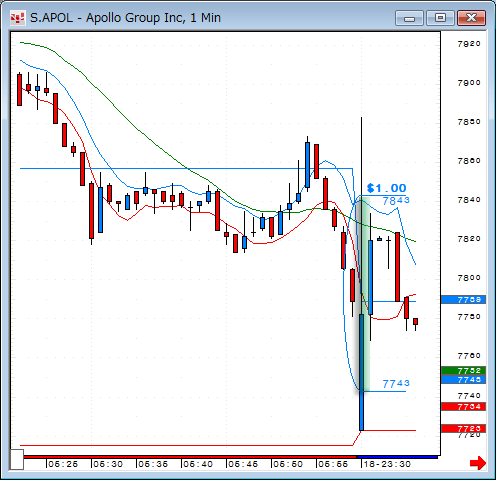
Task: Click the chart application icon in title bar
Action: pyautogui.click(x=18, y=18)
